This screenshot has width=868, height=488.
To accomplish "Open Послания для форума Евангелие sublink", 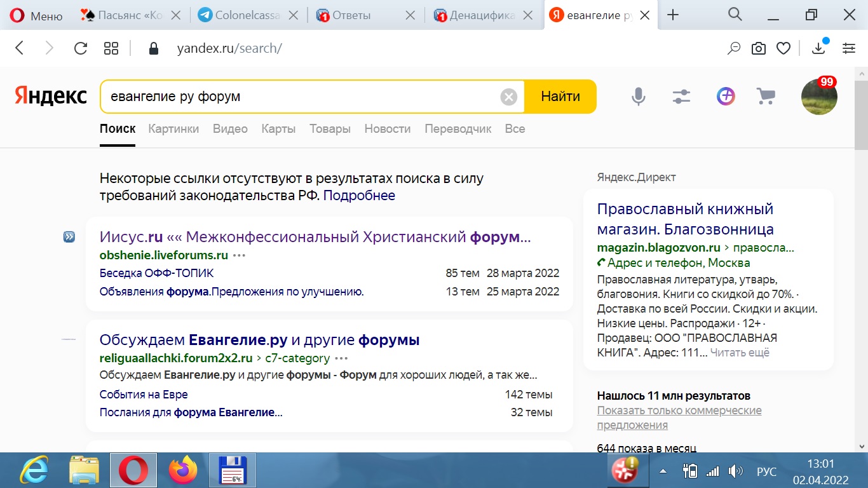I will point(191,412).
